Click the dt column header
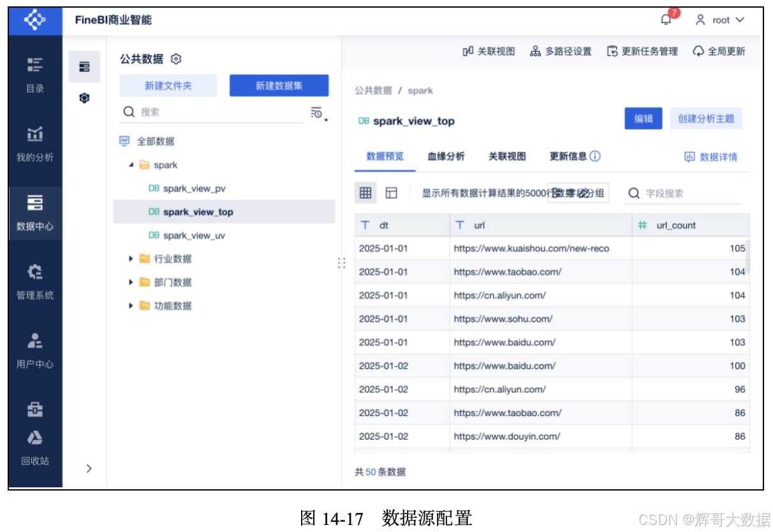The image size is (773, 532). 402,225
